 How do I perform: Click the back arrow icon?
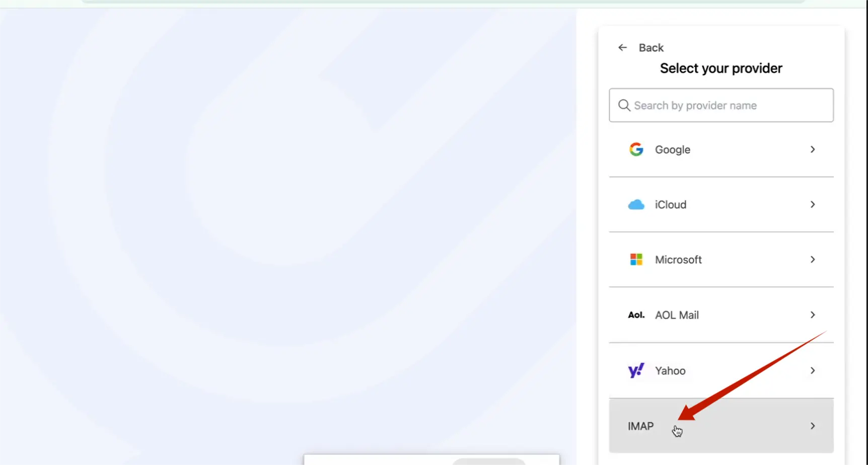point(622,47)
